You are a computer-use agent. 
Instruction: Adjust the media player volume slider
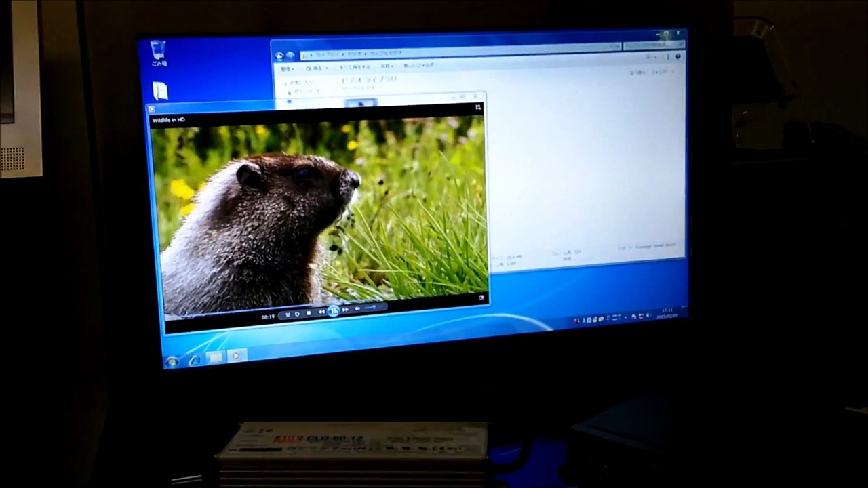370,307
